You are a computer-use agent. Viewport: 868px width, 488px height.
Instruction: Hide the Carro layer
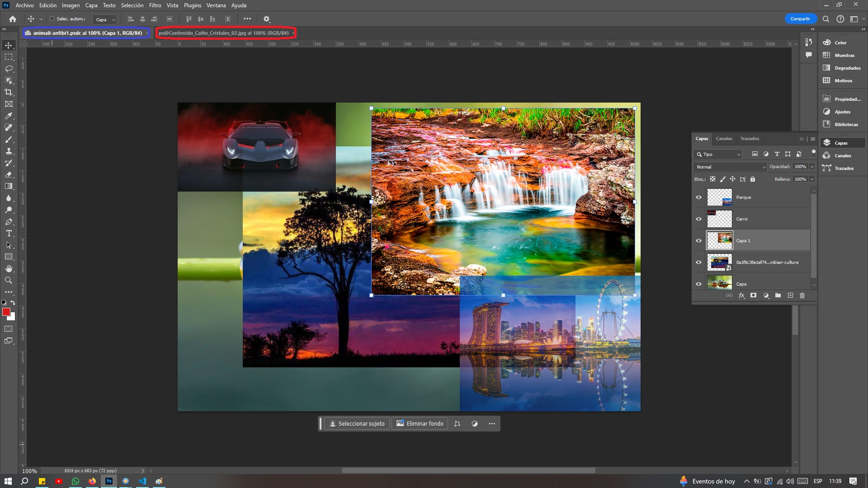point(698,219)
